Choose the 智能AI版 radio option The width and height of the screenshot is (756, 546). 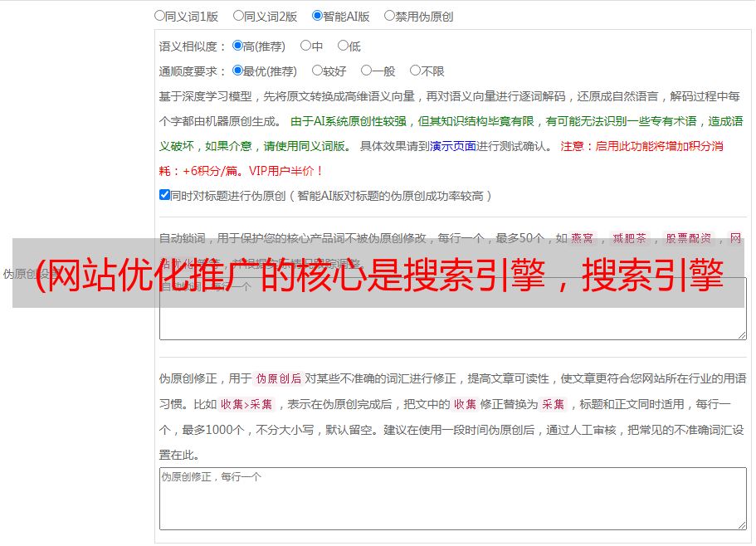(317, 16)
